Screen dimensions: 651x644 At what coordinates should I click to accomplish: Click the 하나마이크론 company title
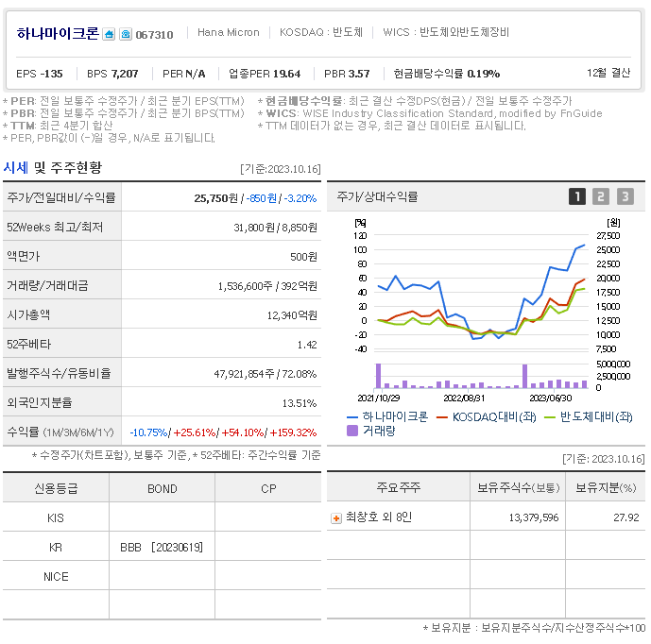(58, 34)
